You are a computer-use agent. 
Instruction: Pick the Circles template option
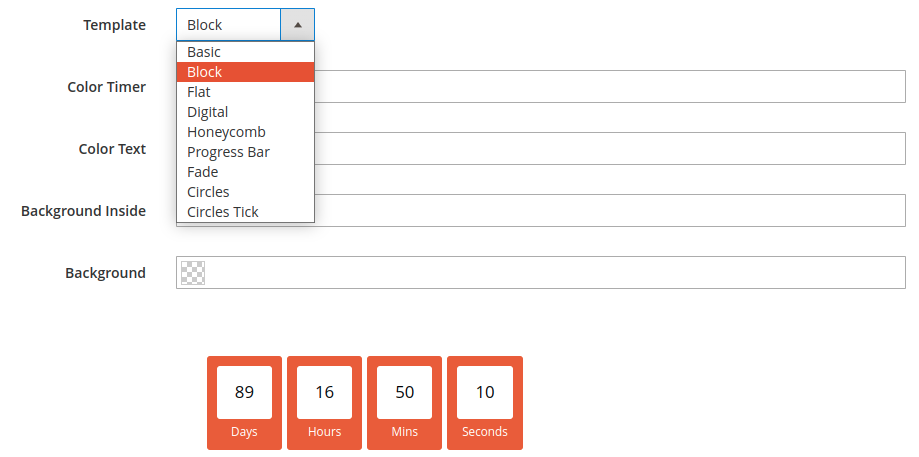click(246, 192)
